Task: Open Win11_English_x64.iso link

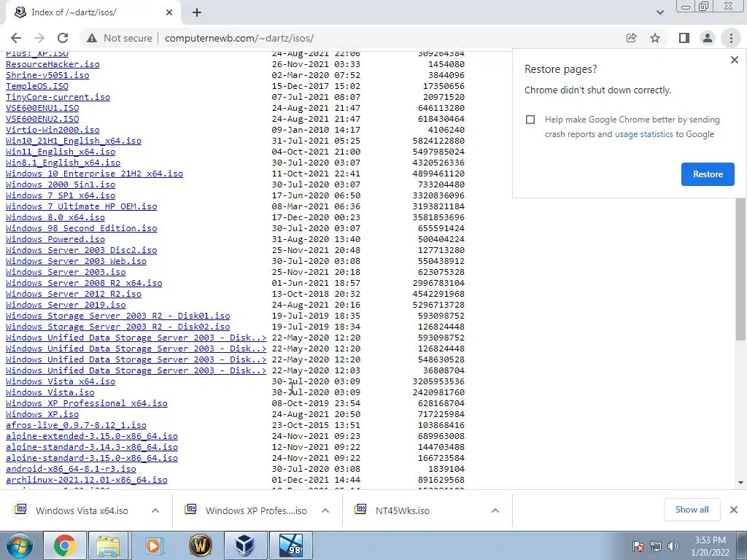Action: (x=61, y=152)
